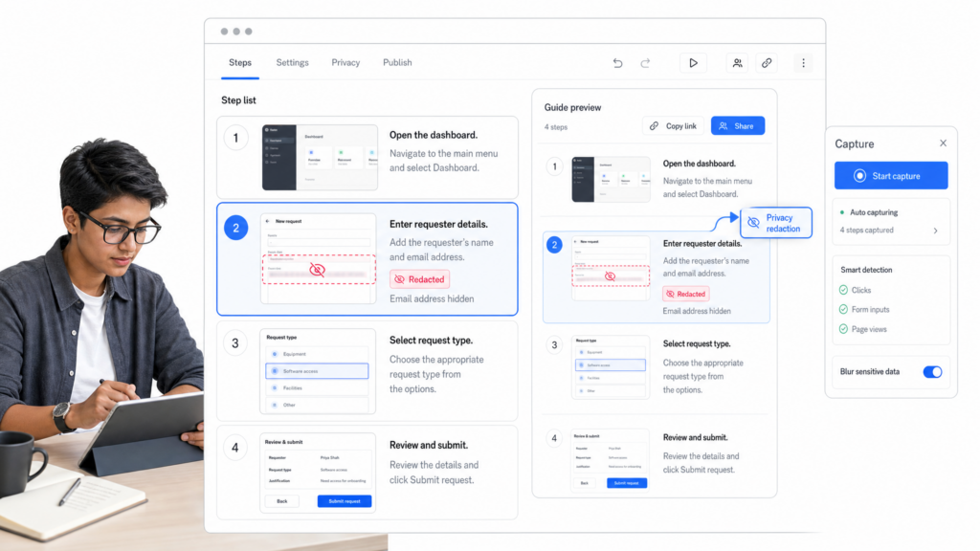Play the guide with the play icon
The width and height of the screenshot is (980, 551).
[693, 63]
